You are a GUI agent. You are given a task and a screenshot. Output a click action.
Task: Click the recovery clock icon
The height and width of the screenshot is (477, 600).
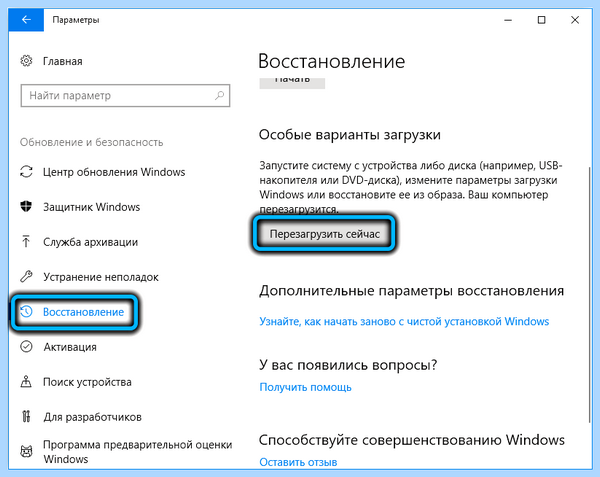coord(26,311)
